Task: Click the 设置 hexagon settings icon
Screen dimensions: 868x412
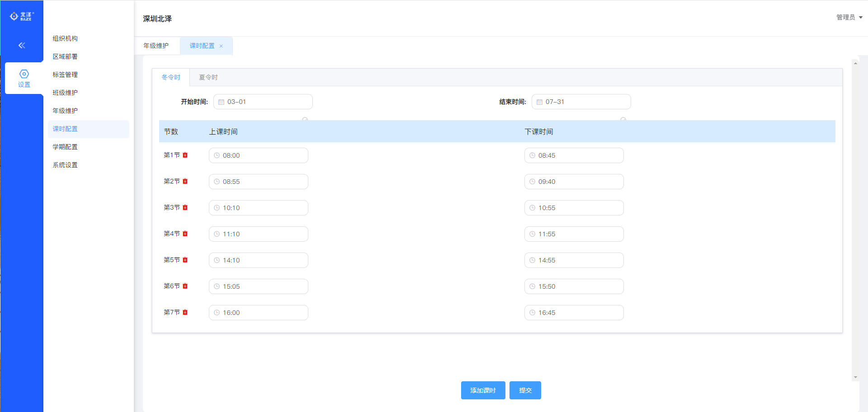Action: point(24,74)
